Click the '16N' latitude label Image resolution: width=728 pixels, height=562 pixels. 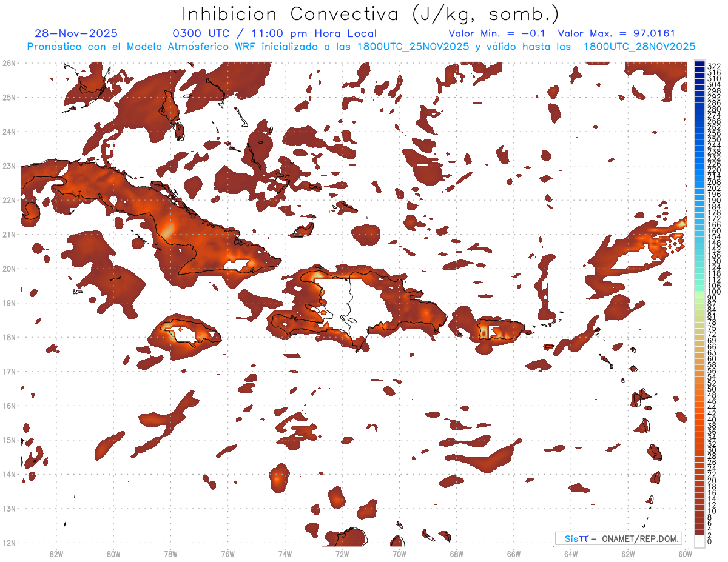[9, 406]
